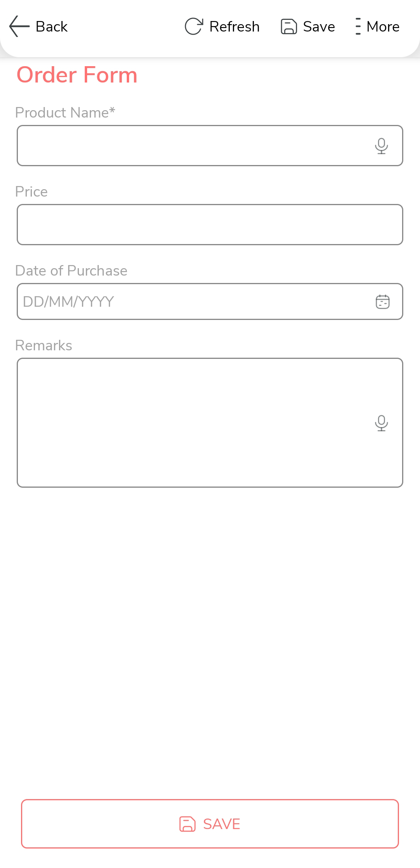Select the Save text in the top bar
The width and height of the screenshot is (420, 868).
coord(319,26)
